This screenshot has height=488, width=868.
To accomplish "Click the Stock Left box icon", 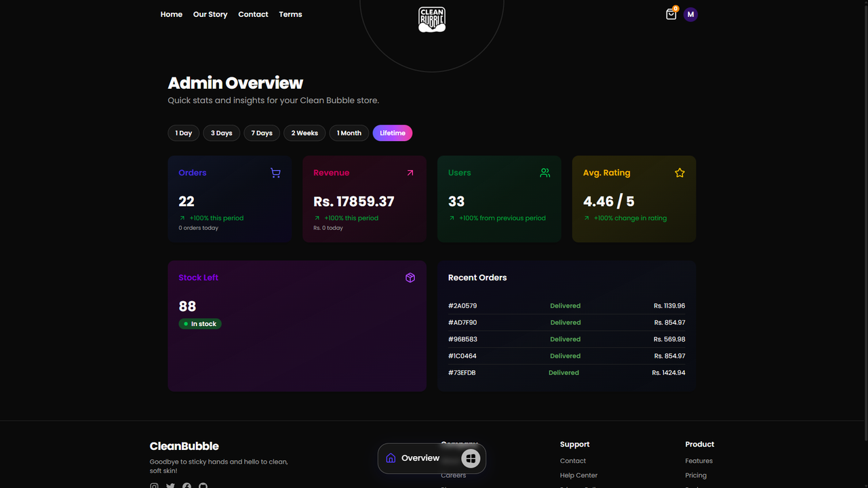I will click(x=410, y=278).
